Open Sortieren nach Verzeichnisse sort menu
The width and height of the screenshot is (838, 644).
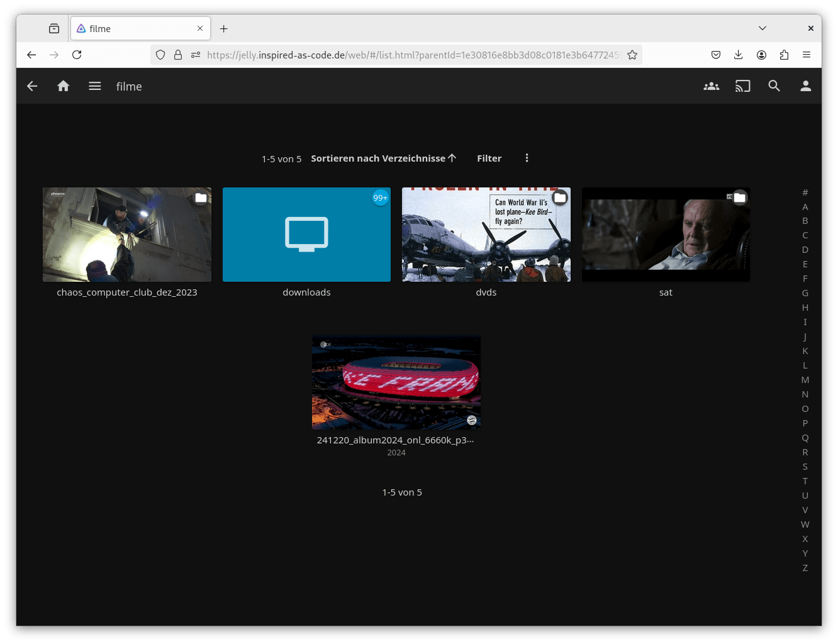[x=383, y=158]
